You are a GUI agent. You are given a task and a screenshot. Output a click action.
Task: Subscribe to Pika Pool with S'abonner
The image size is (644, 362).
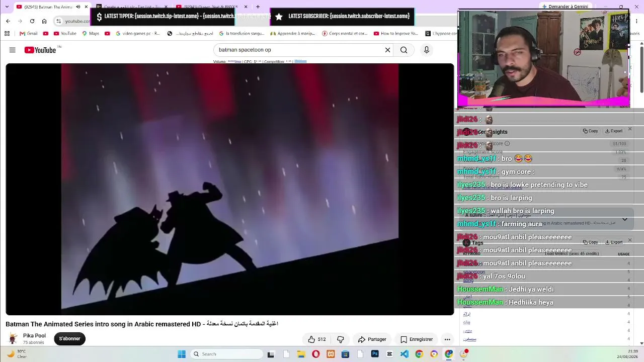pyautogui.click(x=69, y=339)
